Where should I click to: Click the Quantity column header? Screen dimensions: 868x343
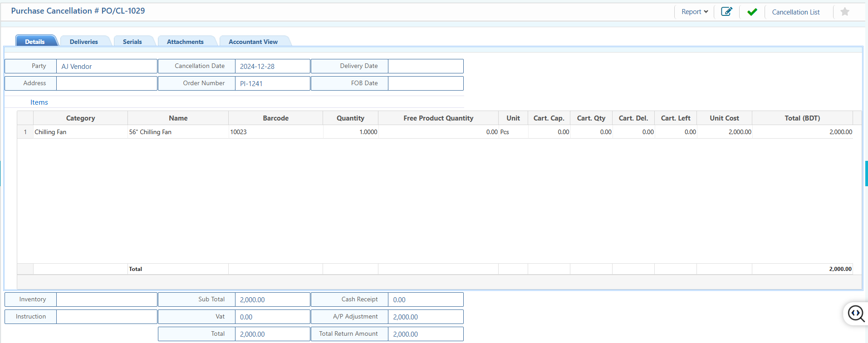coord(350,118)
